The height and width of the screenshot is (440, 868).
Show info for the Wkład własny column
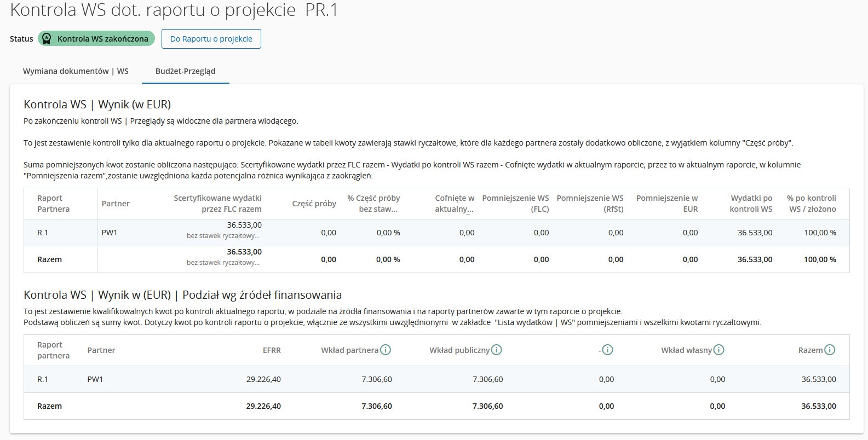coord(718,350)
